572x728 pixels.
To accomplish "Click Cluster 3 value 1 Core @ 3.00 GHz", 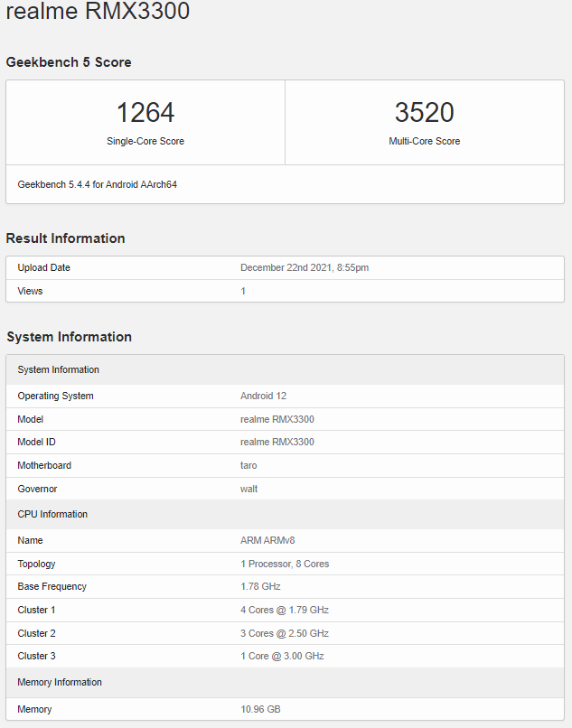I will 282,657.
